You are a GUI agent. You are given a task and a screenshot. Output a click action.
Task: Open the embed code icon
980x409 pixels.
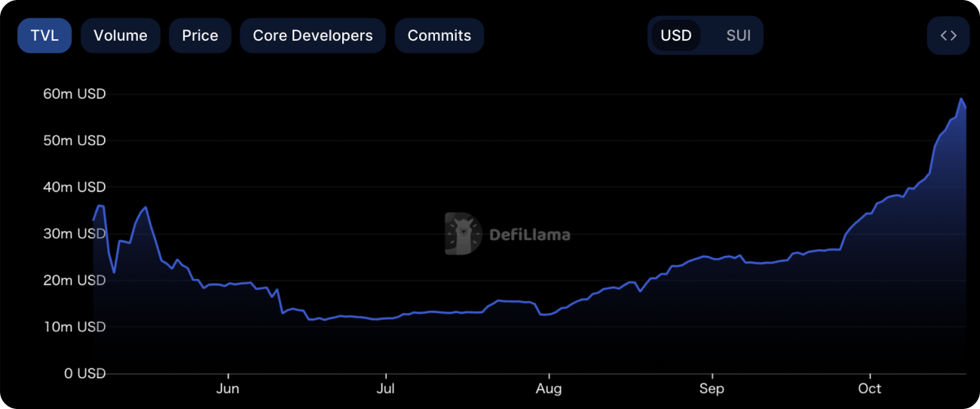click(x=948, y=35)
